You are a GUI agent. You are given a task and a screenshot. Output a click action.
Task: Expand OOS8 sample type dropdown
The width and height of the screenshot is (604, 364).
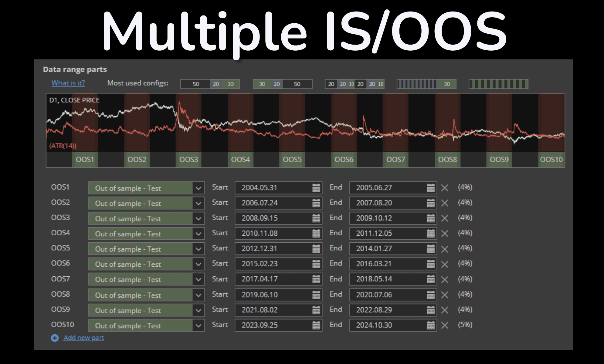tap(198, 295)
